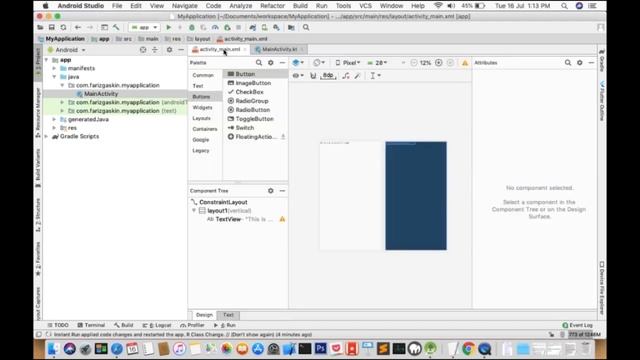Select ToggleButton in the palette

pos(255,119)
